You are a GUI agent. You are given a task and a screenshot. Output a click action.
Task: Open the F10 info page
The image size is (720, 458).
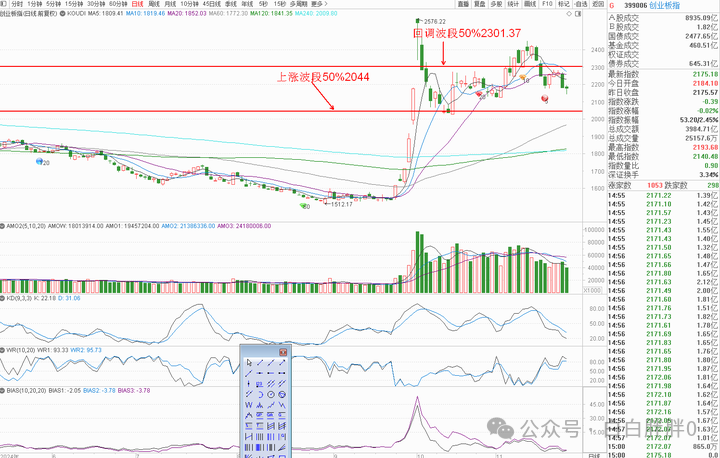(547, 4)
